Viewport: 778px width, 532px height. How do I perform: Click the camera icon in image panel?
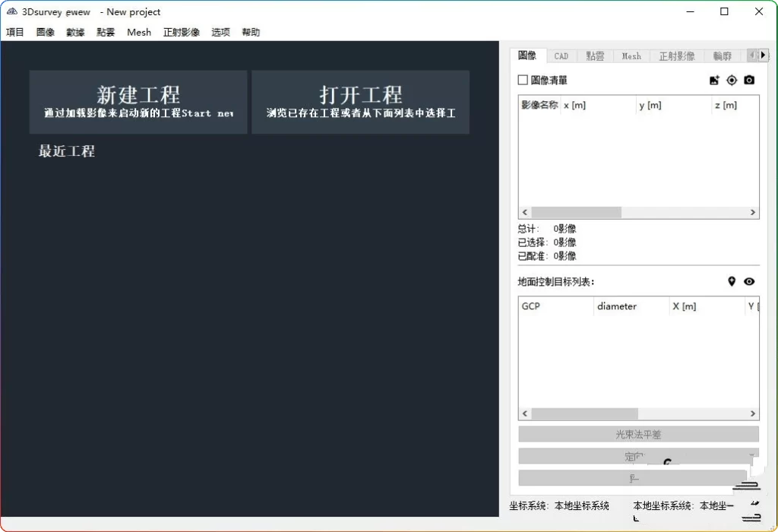749,80
